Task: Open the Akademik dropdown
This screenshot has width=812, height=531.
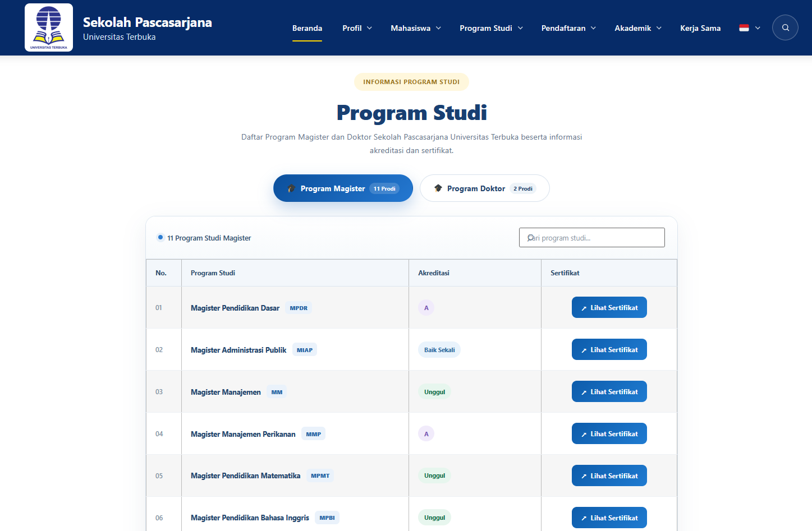Action: pos(638,28)
